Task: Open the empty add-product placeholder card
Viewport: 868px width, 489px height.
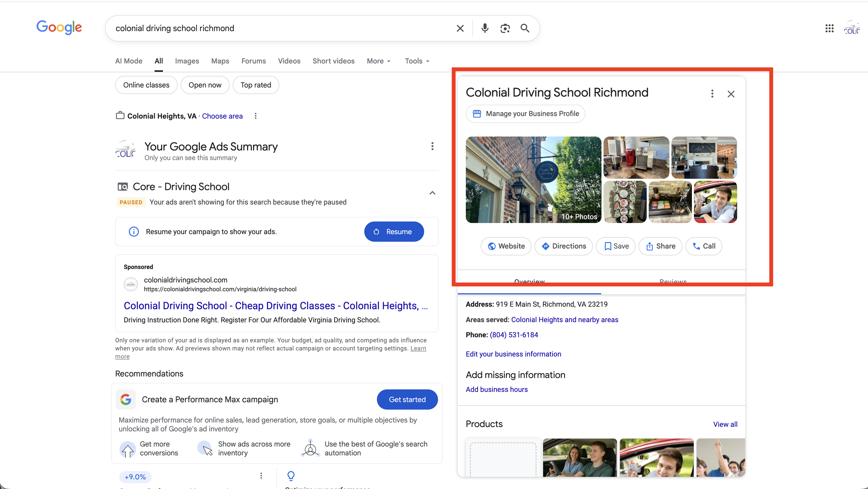Action: click(503, 458)
